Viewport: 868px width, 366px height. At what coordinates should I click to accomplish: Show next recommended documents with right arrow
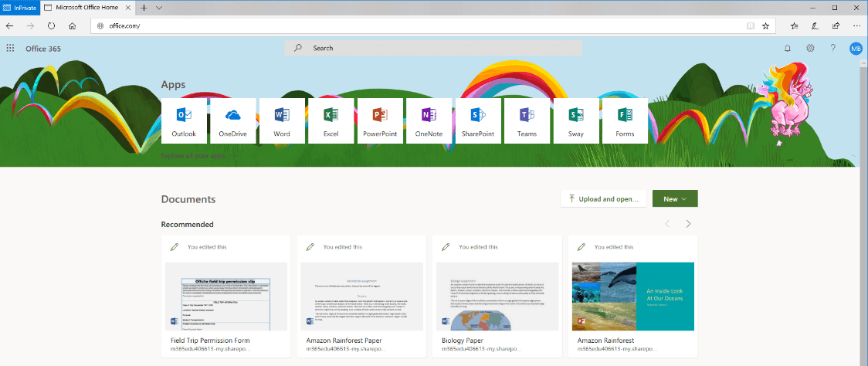click(688, 224)
